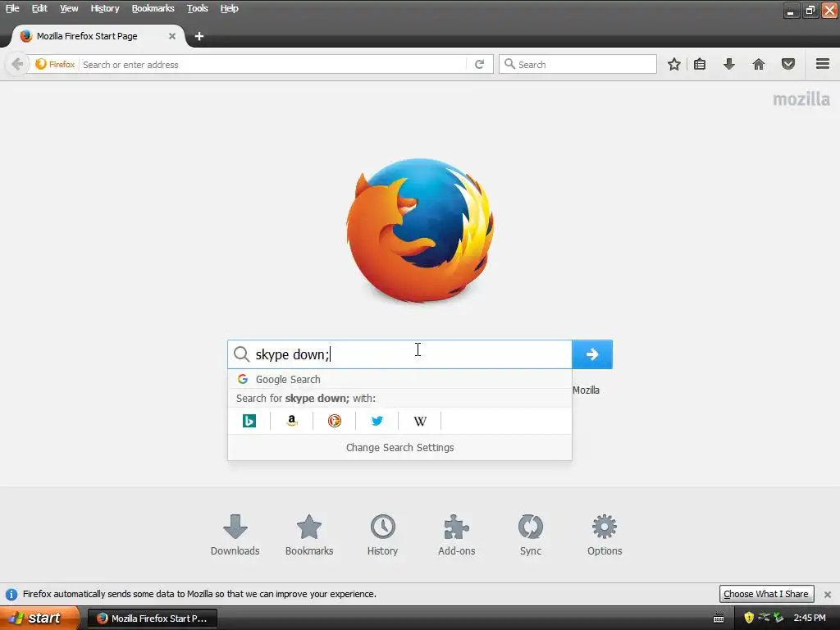Click the toolbar Search field

[x=577, y=64]
